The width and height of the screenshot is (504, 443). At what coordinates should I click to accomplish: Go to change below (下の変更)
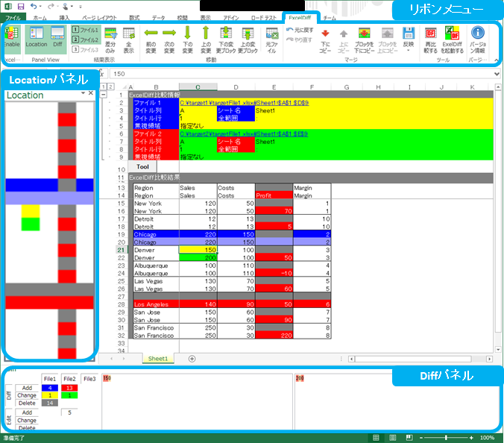188,40
